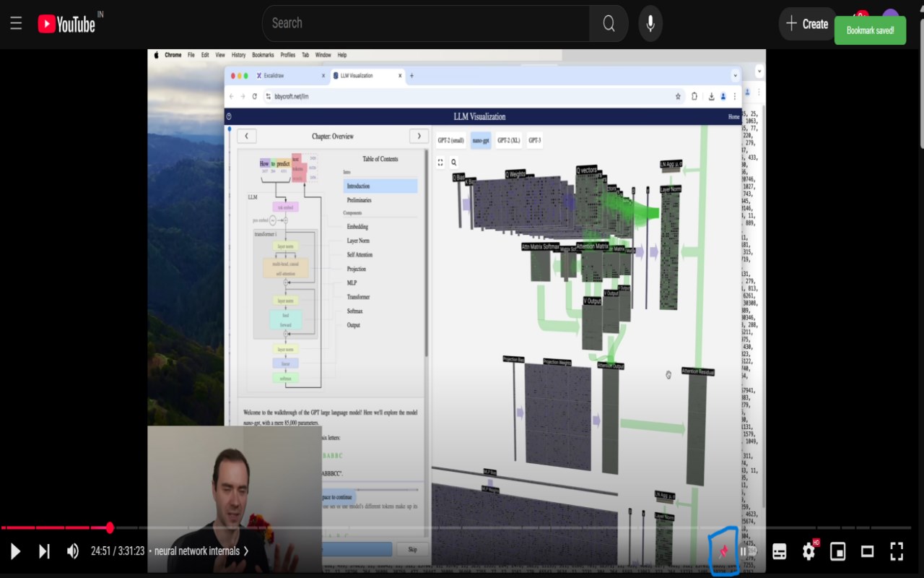Click the browser back arrow in the video
This screenshot has width=924, height=578.
231,96
